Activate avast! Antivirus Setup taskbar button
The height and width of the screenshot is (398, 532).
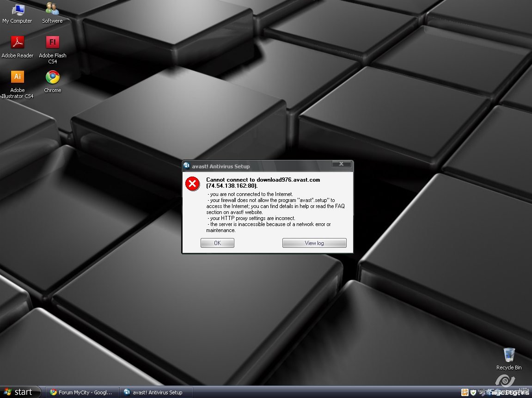point(156,392)
